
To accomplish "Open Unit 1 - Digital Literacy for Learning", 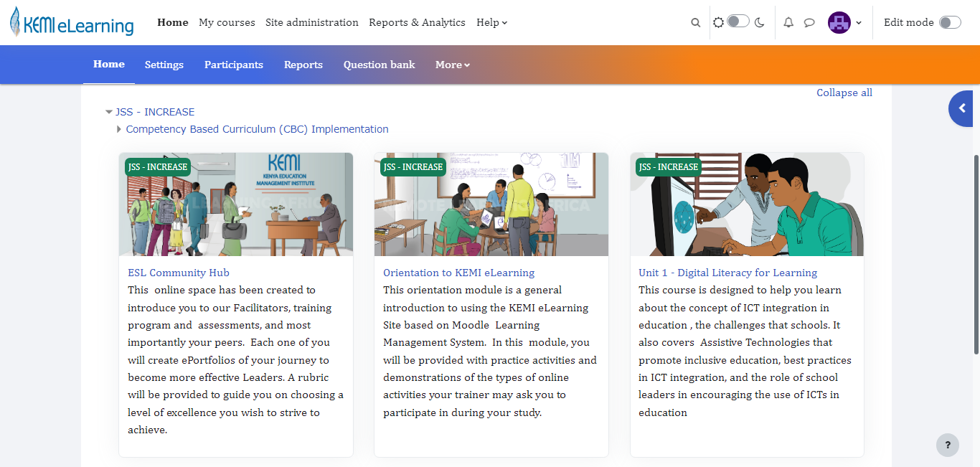I will coord(728,273).
